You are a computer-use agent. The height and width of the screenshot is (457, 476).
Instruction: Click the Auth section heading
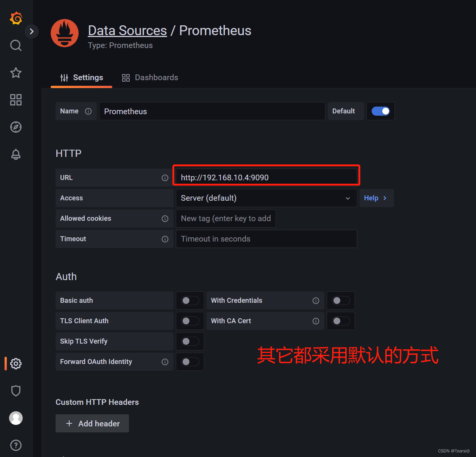pos(66,277)
